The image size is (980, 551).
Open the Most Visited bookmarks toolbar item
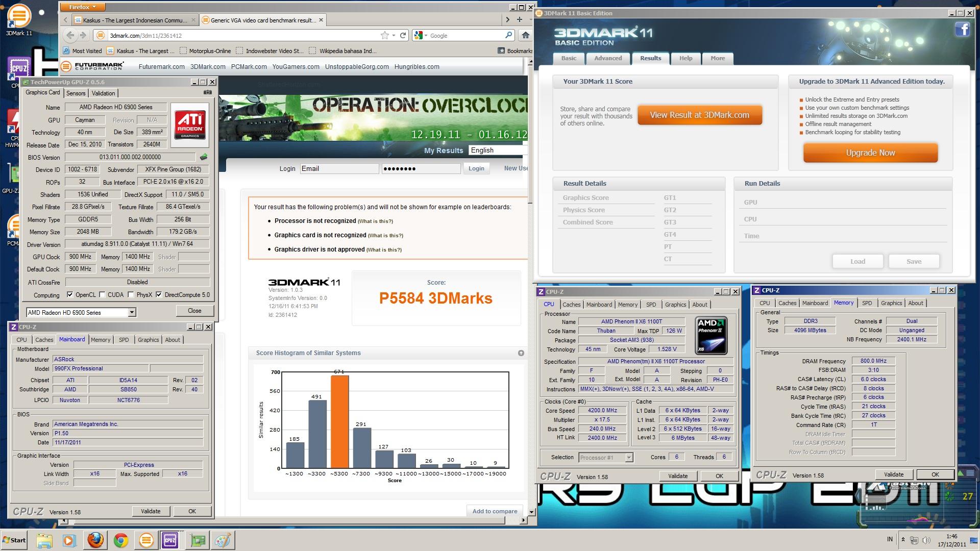(82, 51)
